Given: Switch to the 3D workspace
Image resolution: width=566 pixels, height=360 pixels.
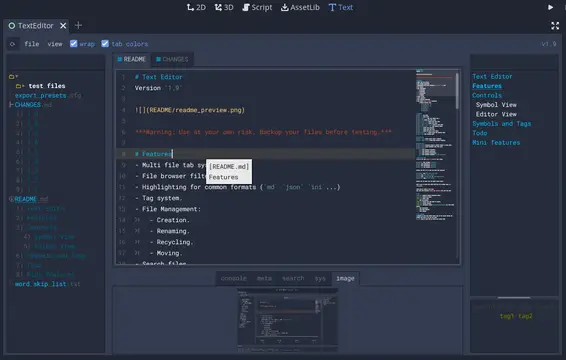Looking at the screenshot, I should point(224,7).
